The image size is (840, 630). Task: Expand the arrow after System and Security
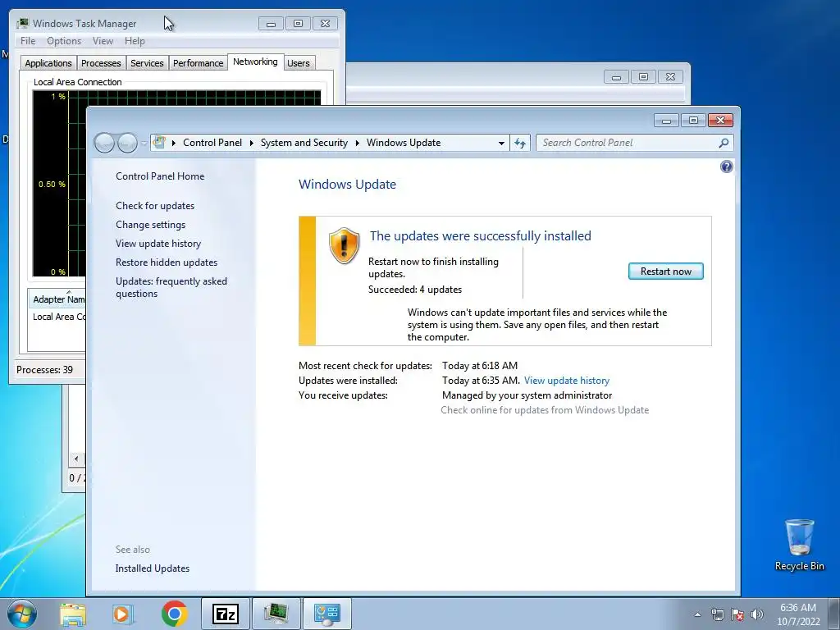pos(358,143)
